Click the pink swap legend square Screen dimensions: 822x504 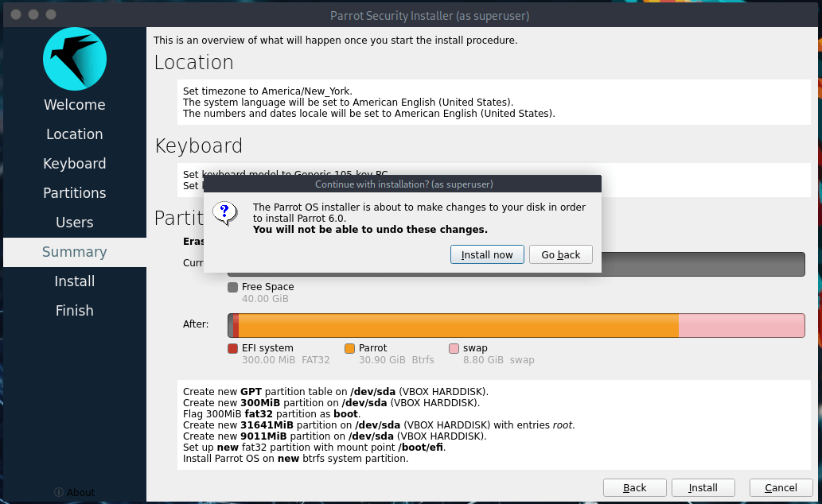click(454, 348)
